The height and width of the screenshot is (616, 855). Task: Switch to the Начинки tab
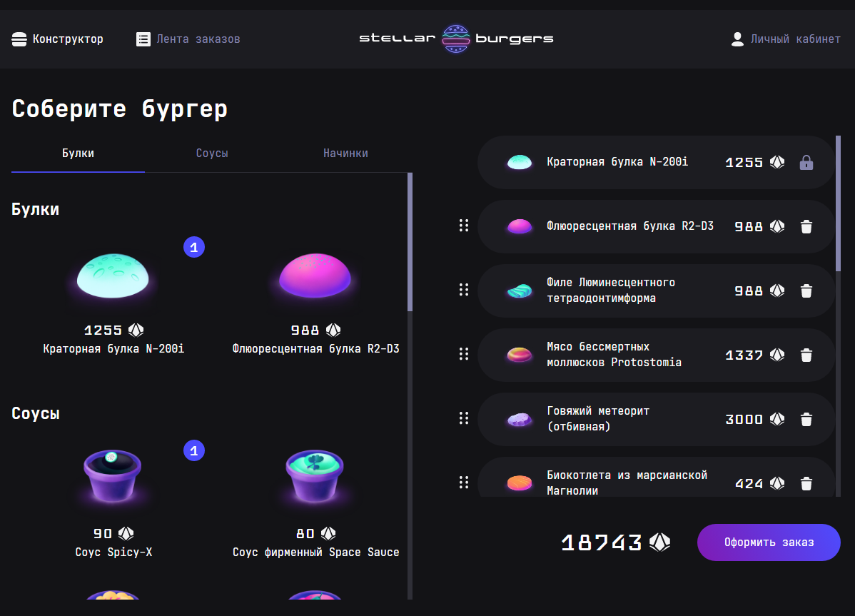click(x=345, y=153)
